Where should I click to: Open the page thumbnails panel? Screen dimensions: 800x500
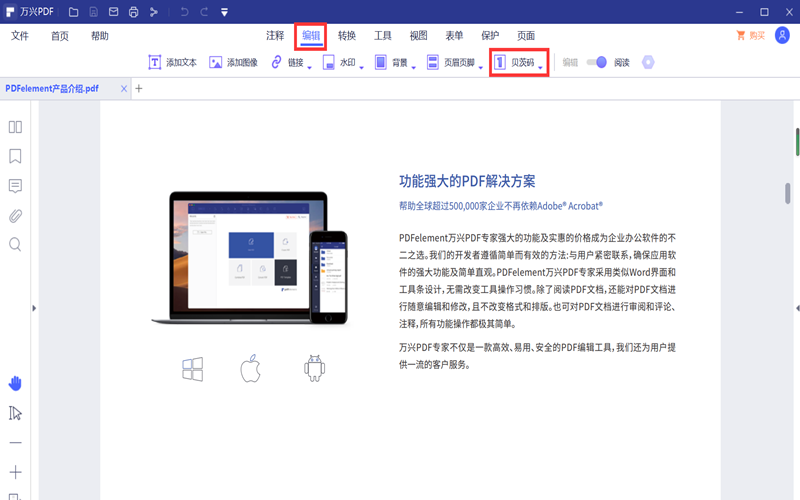pyautogui.click(x=15, y=127)
